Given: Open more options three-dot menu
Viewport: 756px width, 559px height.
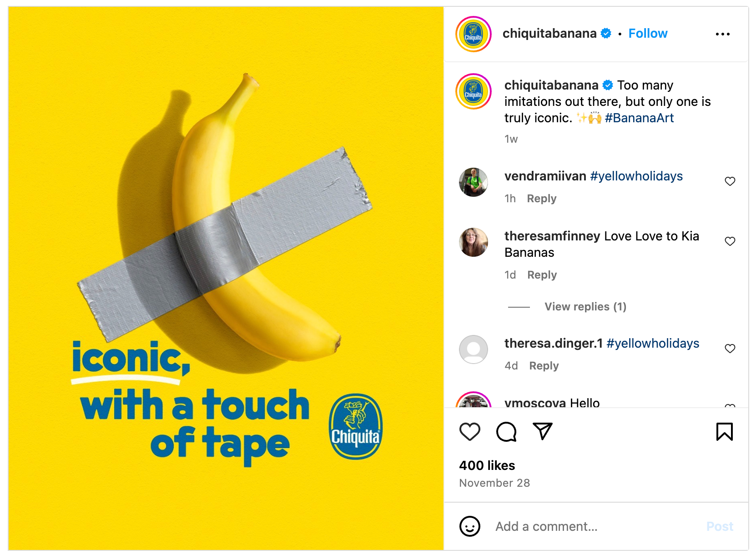Looking at the screenshot, I should pyautogui.click(x=722, y=34).
